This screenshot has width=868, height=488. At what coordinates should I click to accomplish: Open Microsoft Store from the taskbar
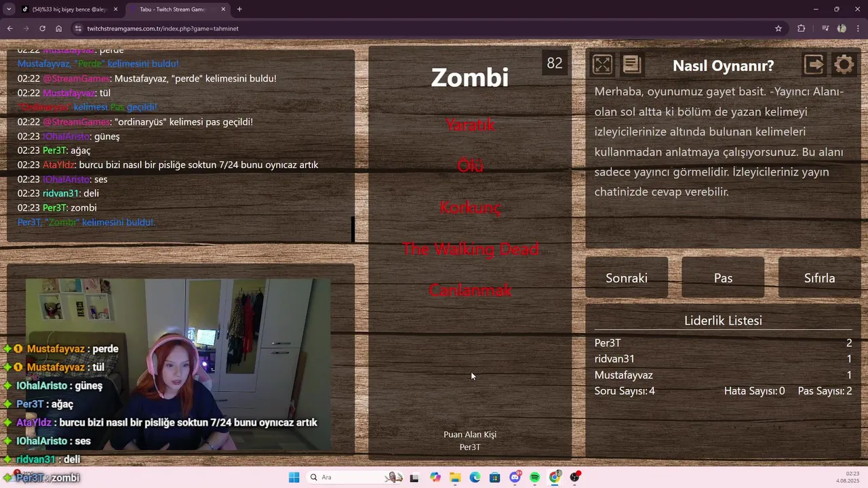(x=495, y=477)
